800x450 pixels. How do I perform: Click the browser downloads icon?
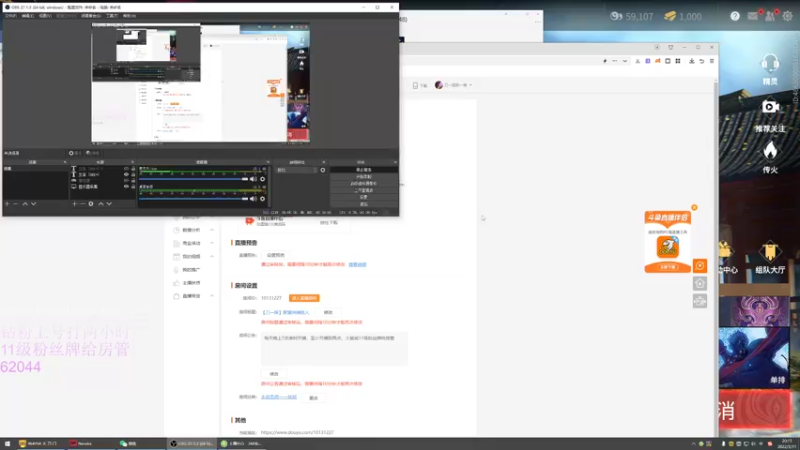tap(691, 61)
